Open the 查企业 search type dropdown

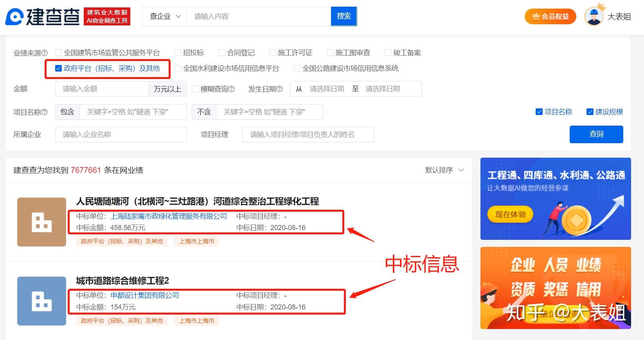click(165, 16)
